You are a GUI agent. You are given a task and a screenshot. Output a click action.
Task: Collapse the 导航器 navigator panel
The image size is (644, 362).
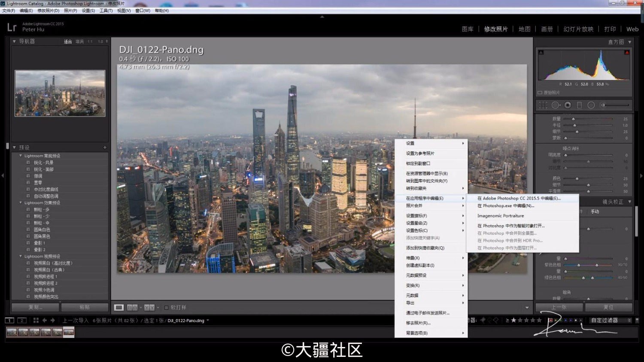[14, 42]
